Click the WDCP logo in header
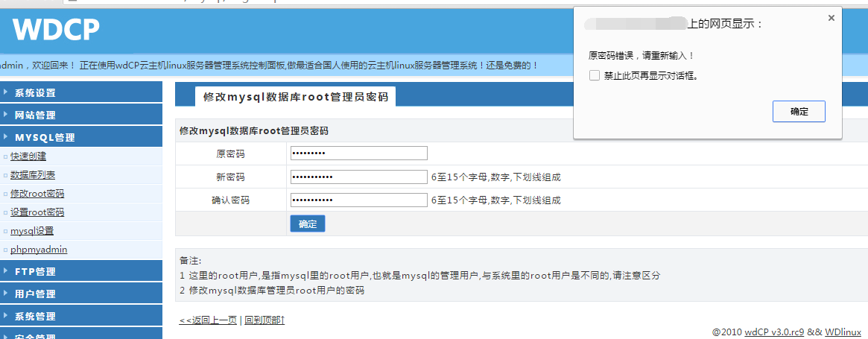 (56, 29)
